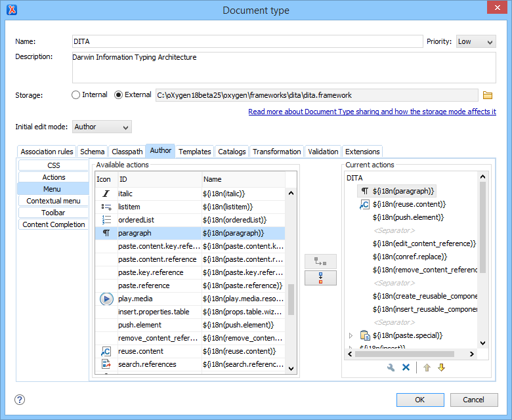The height and width of the screenshot is (420, 512).
Task: Click the Current actions horizontal scrollbar thumb
Action: [x=404, y=354]
